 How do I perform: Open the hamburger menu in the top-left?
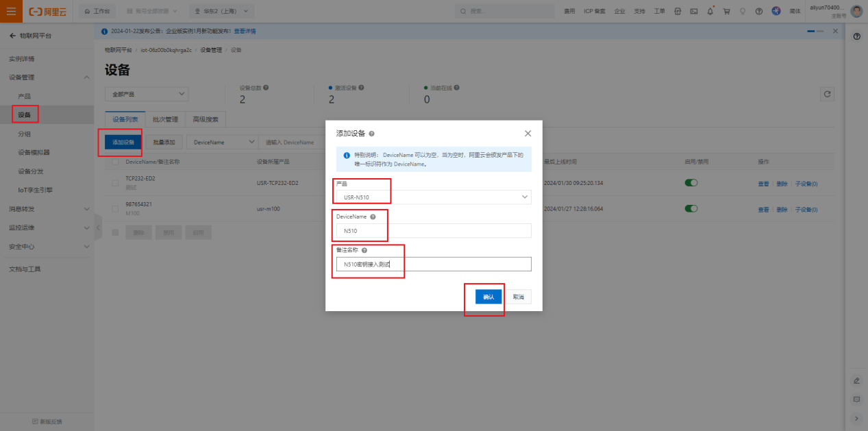[x=11, y=11]
